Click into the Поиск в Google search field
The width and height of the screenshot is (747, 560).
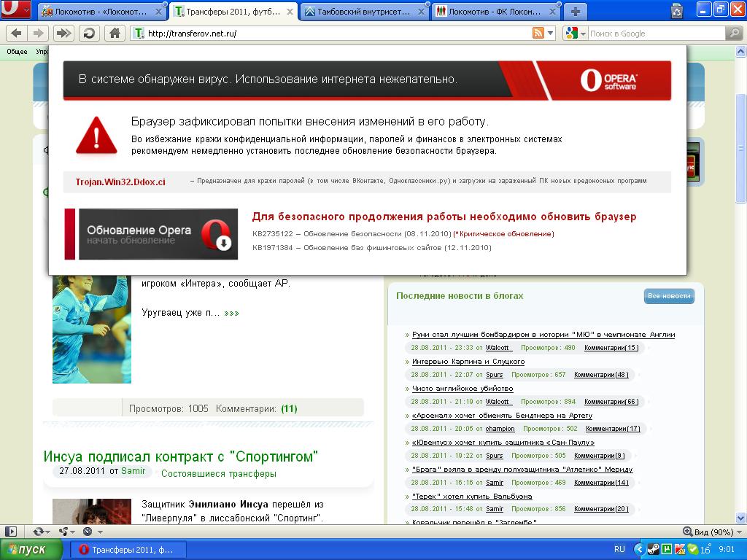[657, 34]
